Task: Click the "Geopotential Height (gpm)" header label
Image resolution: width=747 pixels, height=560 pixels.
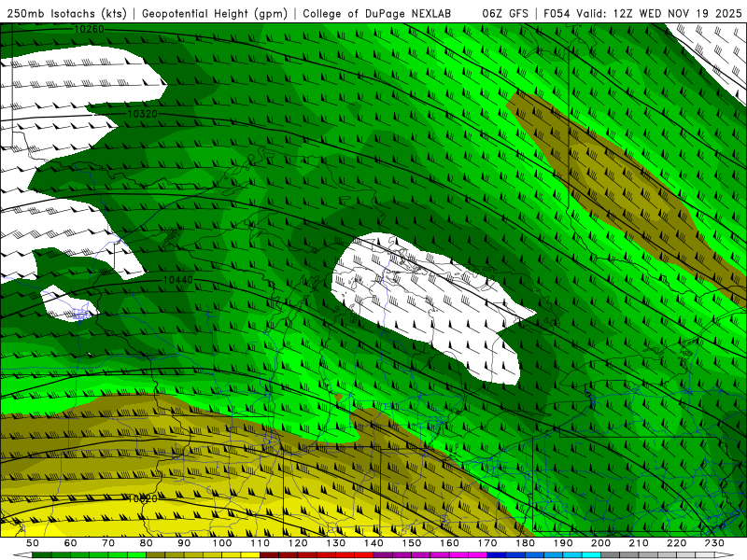Action: coord(215,14)
